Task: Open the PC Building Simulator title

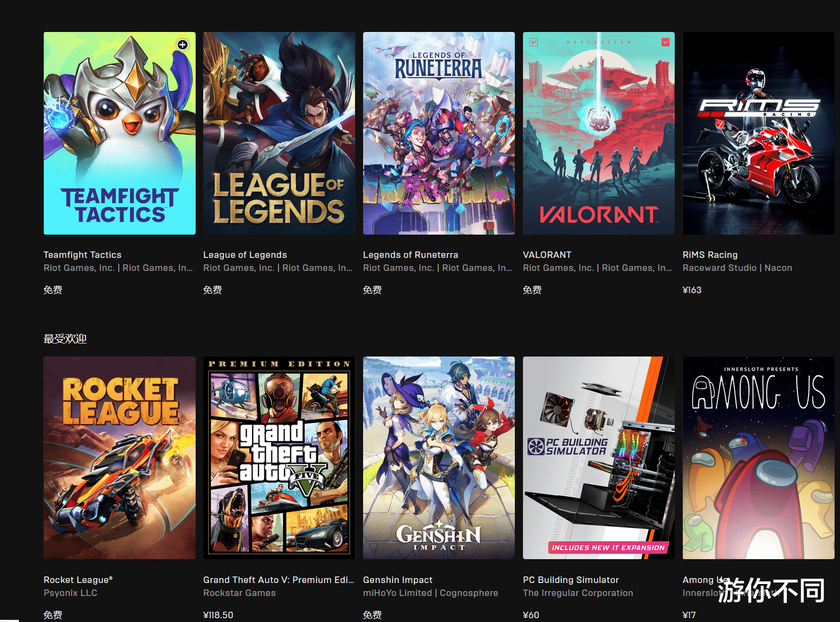Action: [571, 580]
